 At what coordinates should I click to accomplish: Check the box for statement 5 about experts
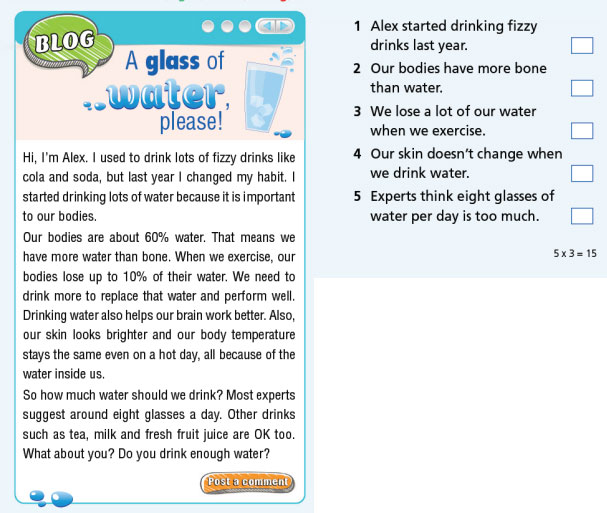point(581,216)
